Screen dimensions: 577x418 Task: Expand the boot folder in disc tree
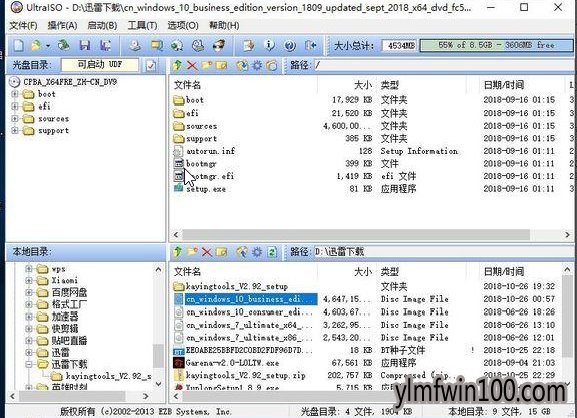(15, 94)
